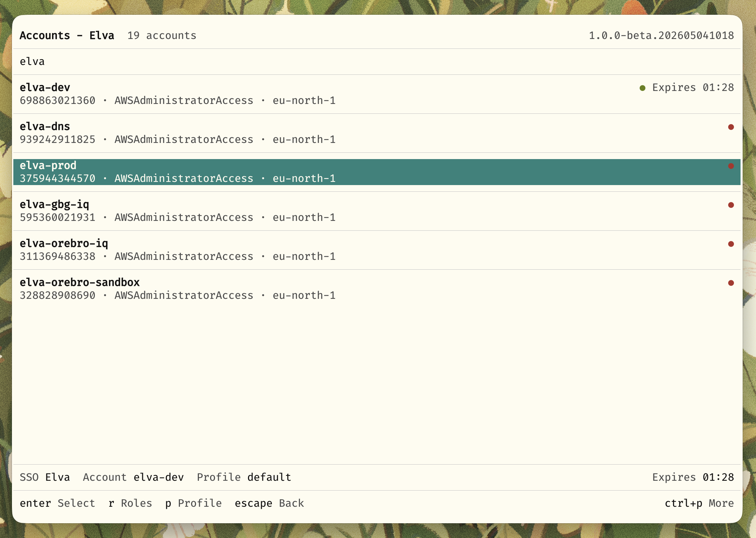Select the elva-dns account name
The height and width of the screenshot is (538, 756).
pyautogui.click(x=45, y=126)
